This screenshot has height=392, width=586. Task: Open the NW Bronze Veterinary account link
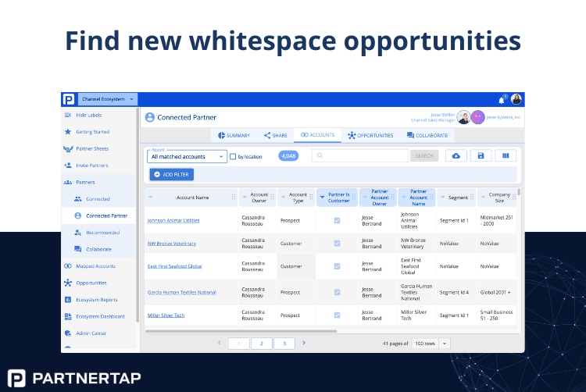click(172, 244)
